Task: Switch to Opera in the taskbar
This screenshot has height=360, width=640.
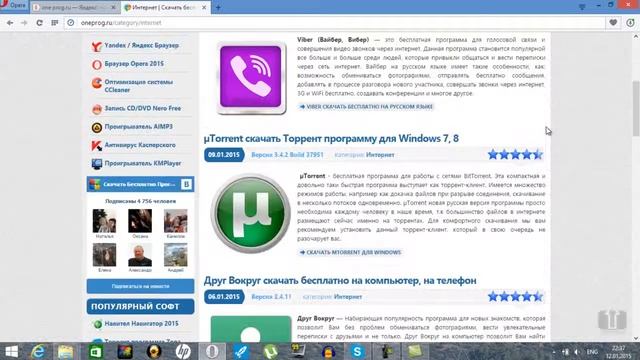Action: 212,351
